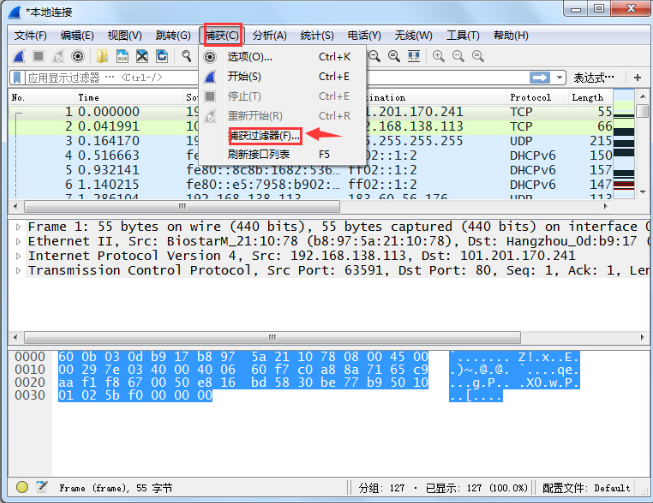The image size is (653, 503).
Task: Open the 帮助(H) menu
Action: (511, 35)
